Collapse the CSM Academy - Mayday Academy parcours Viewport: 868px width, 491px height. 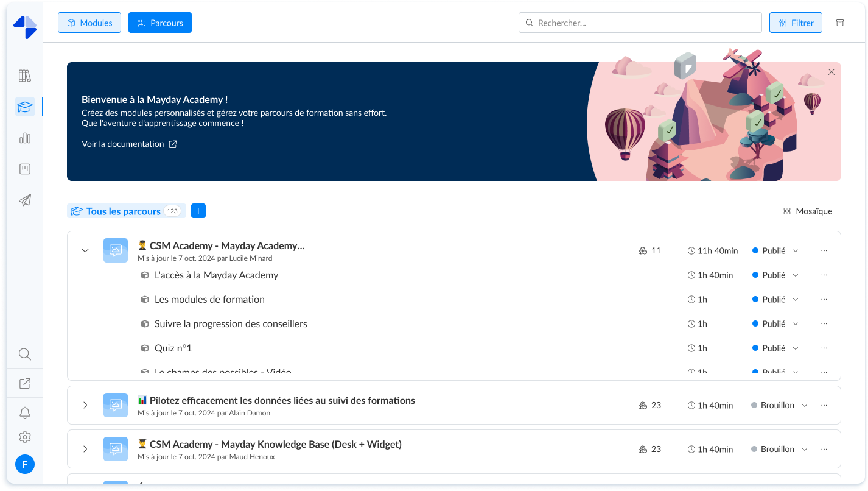pyautogui.click(x=85, y=250)
